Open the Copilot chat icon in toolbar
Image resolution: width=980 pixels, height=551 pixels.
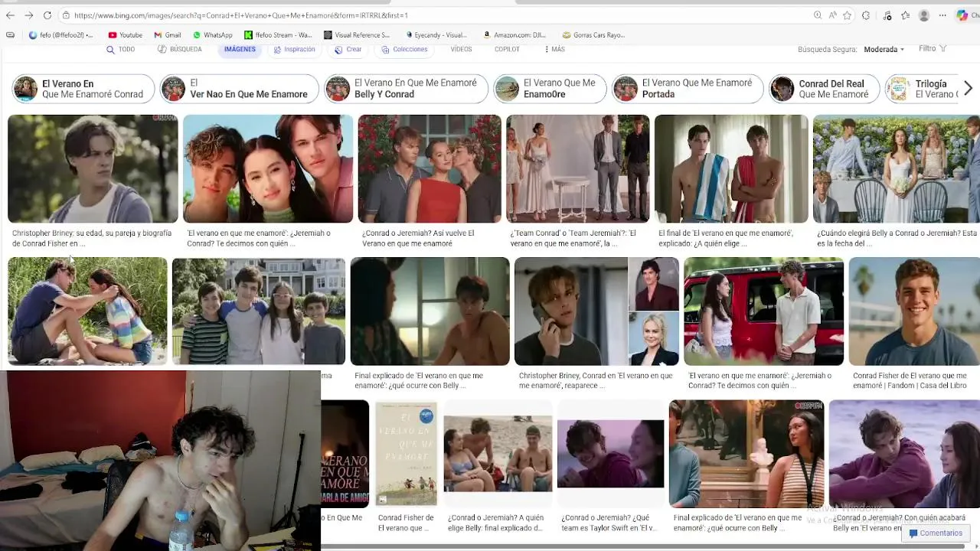pyautogui.click(x=962, y=15)
